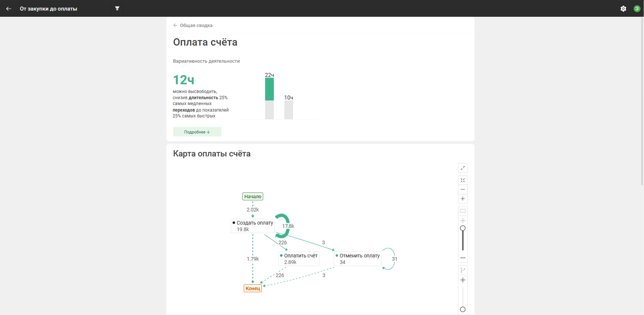This screenshot has height=315, width=644.
Task: Increase transitions with the lower plus button
Action: (462, 280)
